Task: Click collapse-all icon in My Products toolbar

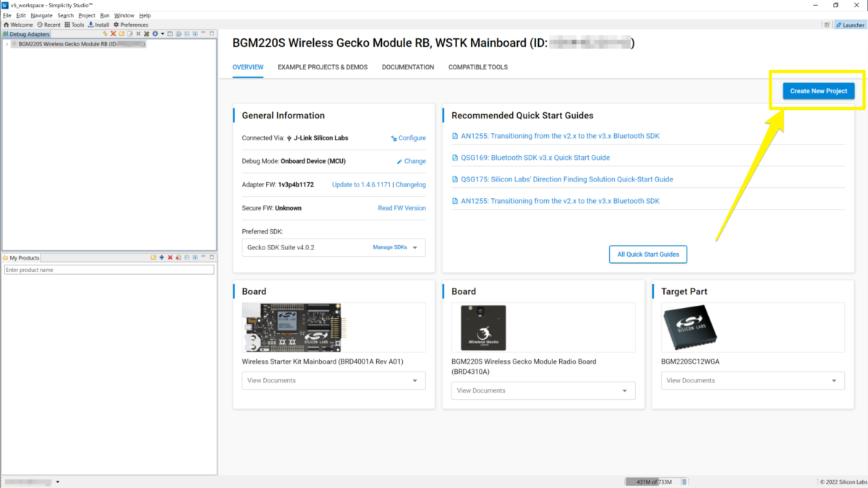Action: pyautogui.click(x=187, y=257)
